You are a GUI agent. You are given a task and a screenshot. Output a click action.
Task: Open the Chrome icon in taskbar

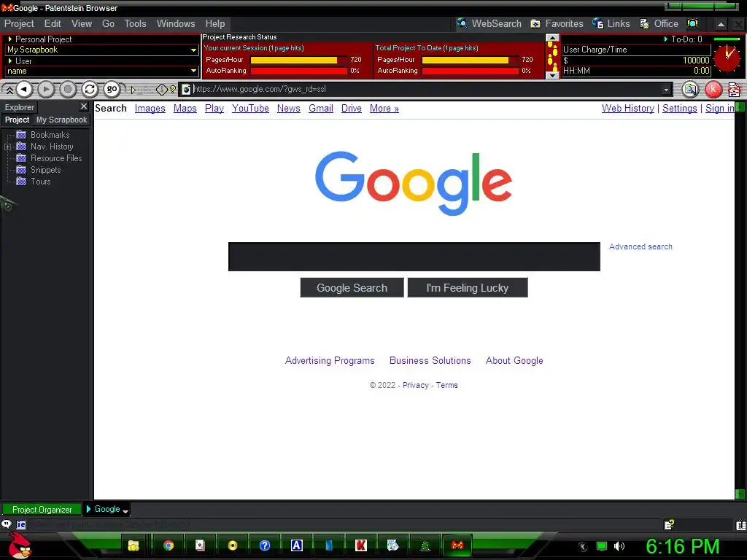click(x=169, y=545)
